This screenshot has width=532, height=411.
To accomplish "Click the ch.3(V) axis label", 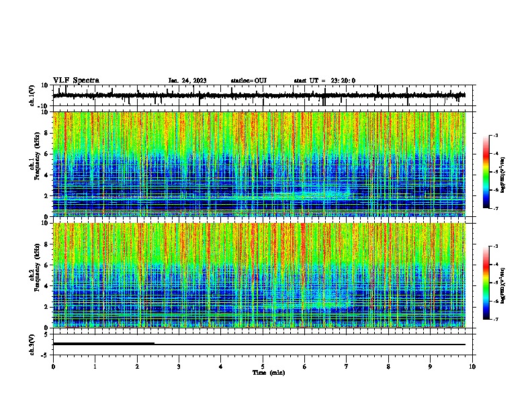I will (32, 345).
